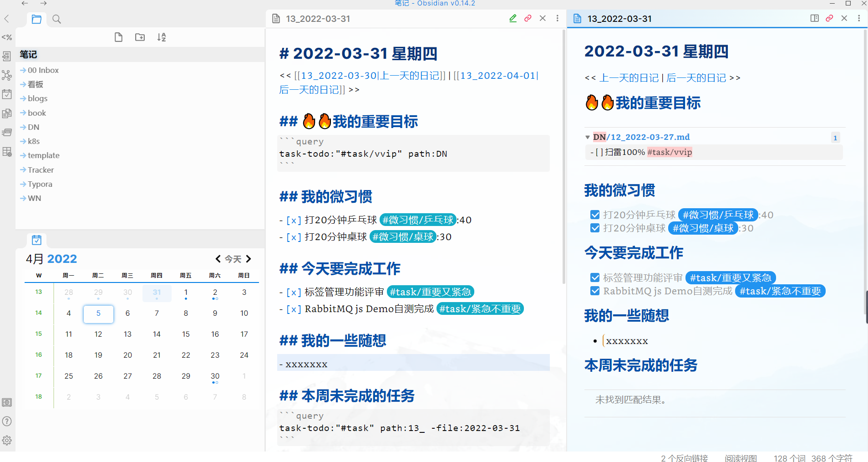Go to previous month in calendar

218,259
